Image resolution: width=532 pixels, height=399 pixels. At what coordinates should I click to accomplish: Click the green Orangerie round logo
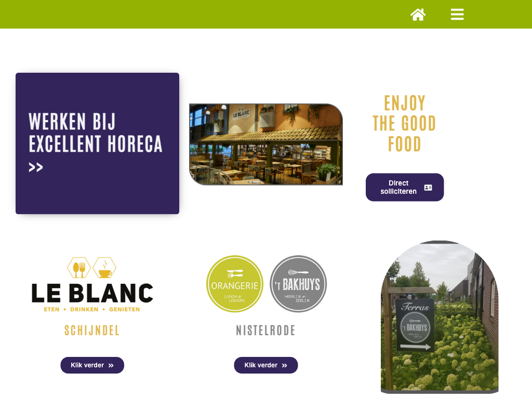[x=234, y=284]
